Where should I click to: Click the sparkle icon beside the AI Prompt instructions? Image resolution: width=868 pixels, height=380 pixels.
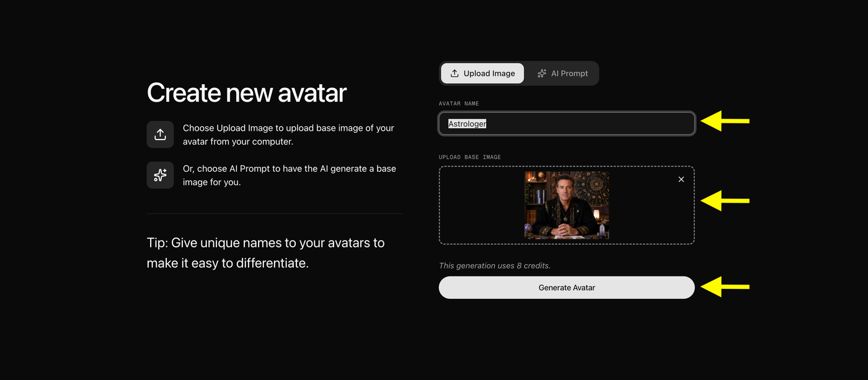click(x=160, y=175)
